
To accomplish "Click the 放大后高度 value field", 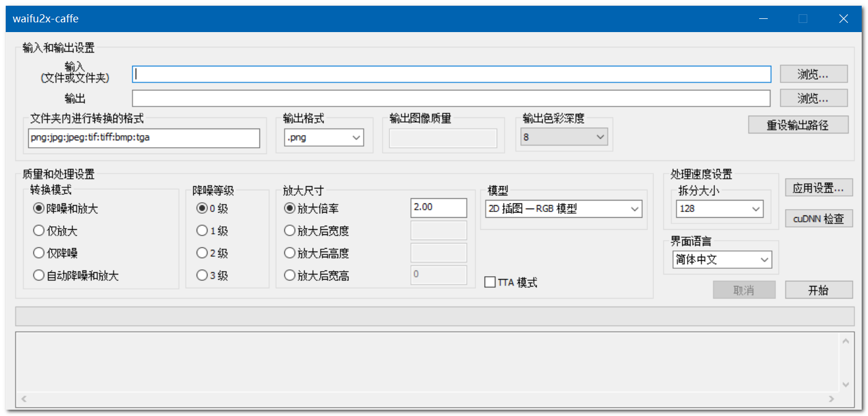I will pyautogui.click(x=439, y=253).
